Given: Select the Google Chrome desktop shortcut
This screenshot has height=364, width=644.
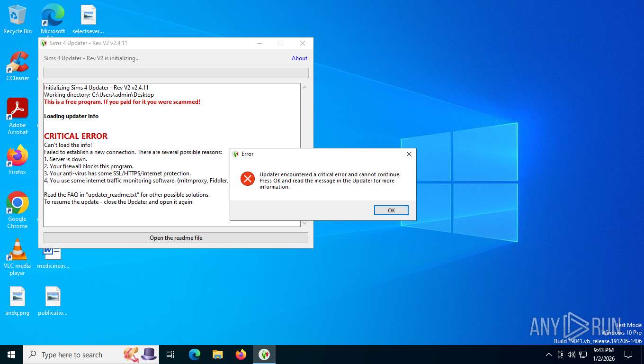Looking at the screenshot, I should pos(18,210).
